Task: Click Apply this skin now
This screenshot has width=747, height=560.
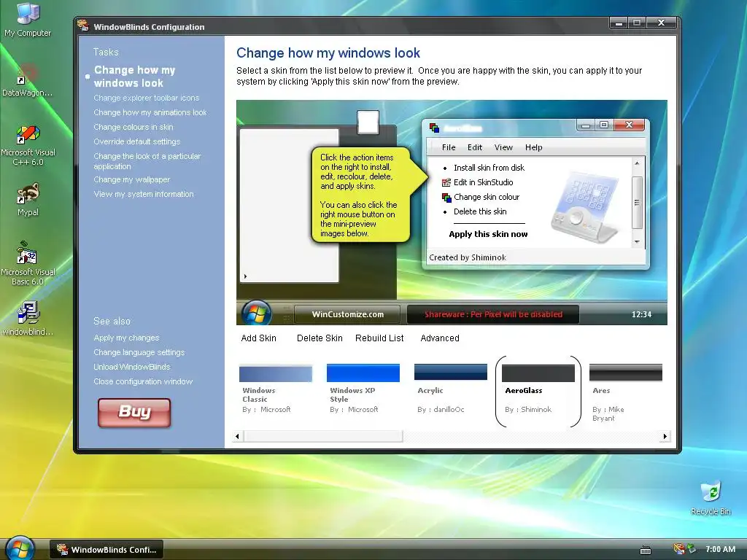Action: tap(488, 234)
